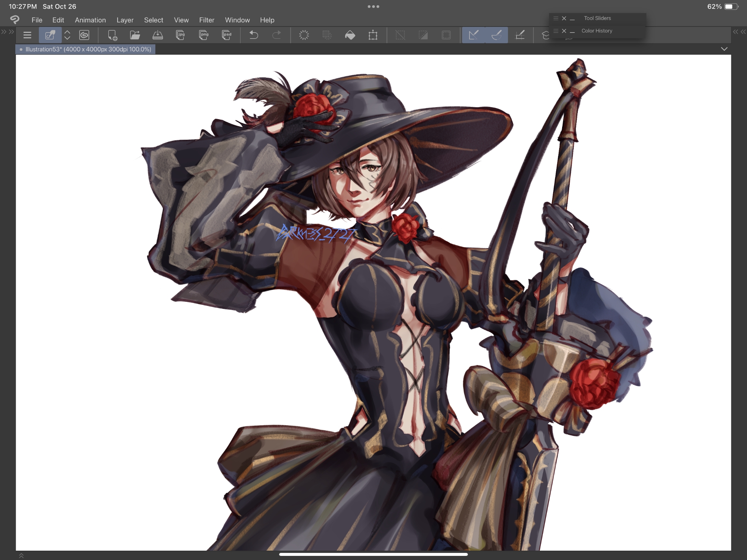The image size is (747, 560).
Task: Open the Layer menu
Action: [x=125, y=20]
